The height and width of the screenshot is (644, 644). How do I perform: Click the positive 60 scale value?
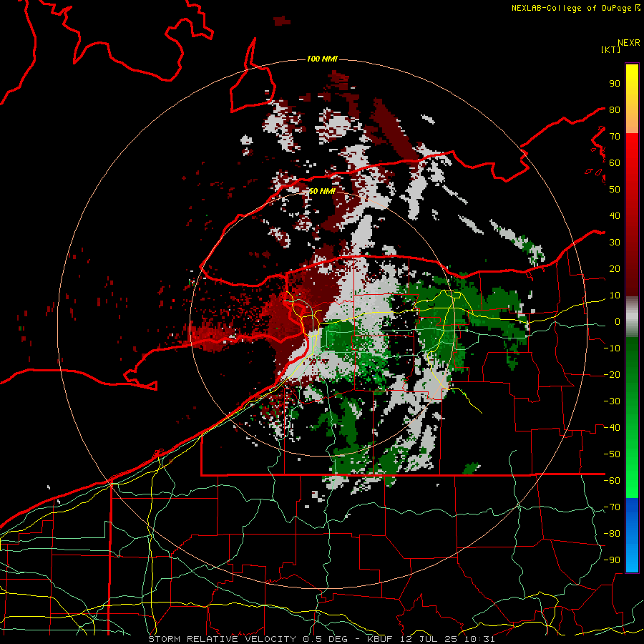[615, 163]
